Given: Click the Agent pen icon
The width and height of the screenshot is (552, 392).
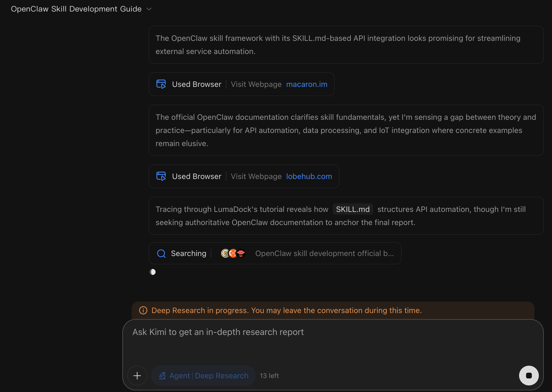Looking at the screenshot, I should click(x=162, y=376).
